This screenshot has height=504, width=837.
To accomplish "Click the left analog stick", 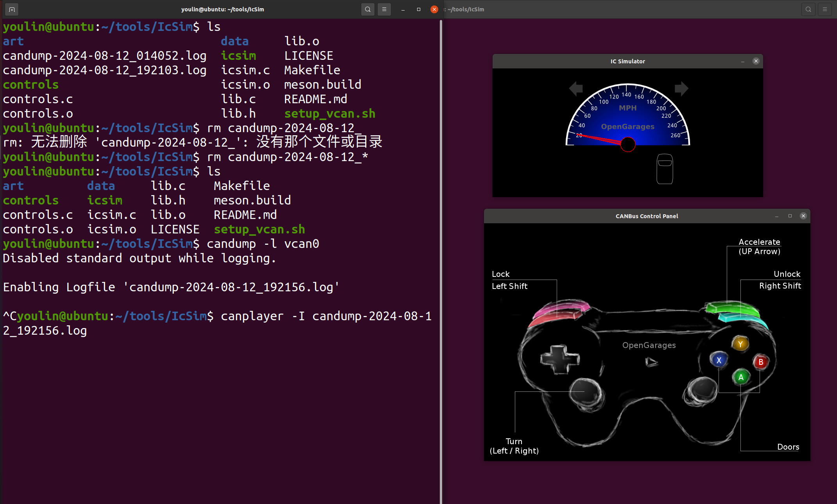I will [x=586, y=394].
